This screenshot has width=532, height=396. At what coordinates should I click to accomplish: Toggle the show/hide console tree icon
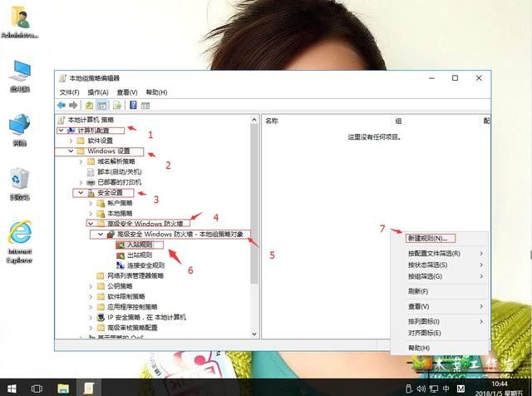(101, 106)
